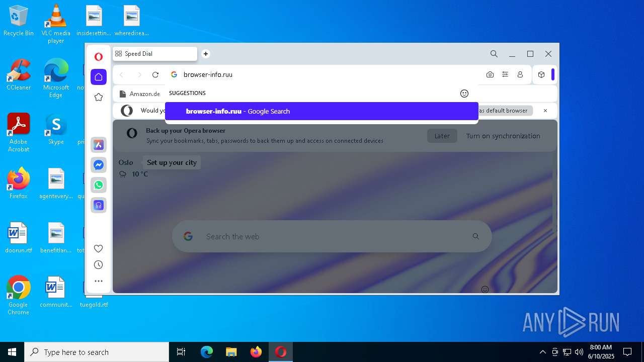Reload the current page

[x=155, y=74]
